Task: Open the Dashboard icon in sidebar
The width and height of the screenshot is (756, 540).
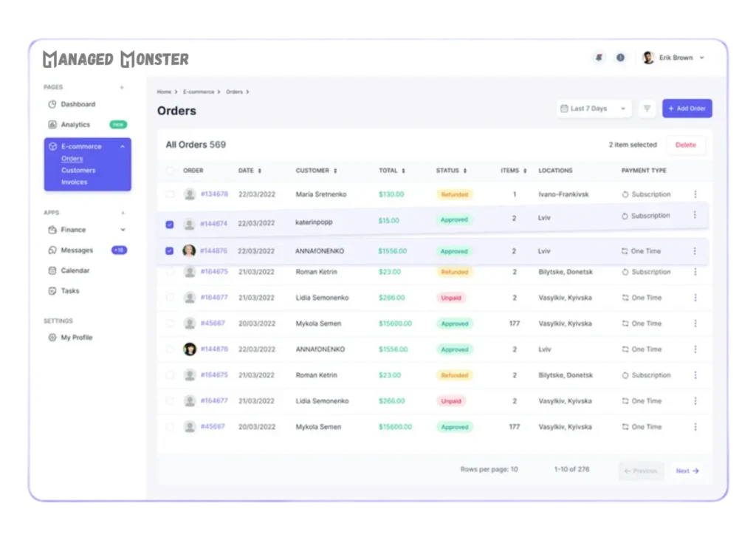Action: (52, 104)
